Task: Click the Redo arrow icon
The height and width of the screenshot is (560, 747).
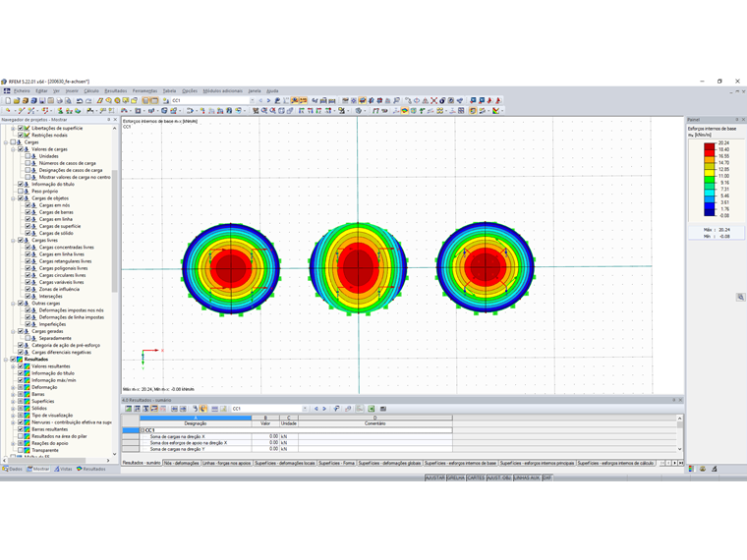Action: (x=88, y=100)
